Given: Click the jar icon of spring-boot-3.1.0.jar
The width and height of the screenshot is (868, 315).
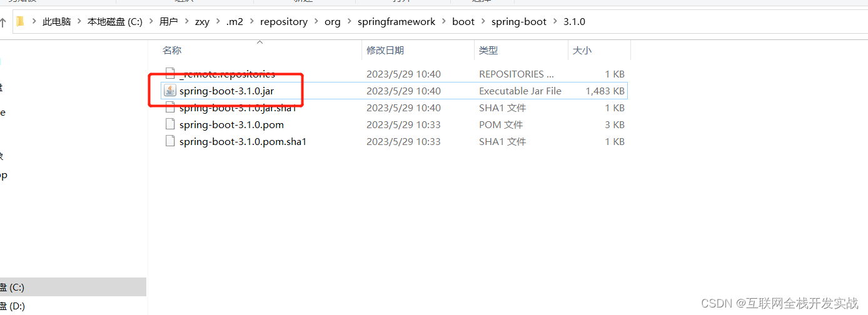Looking at the screenshot, I should point(169,91).
